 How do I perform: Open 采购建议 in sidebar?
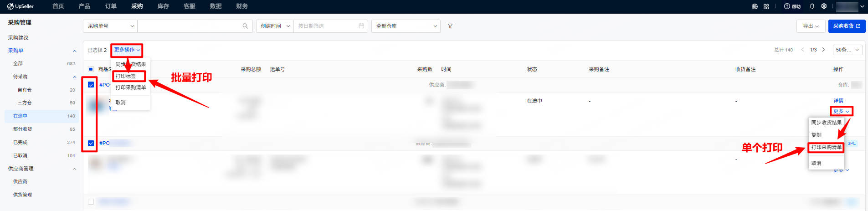[18, 38]
